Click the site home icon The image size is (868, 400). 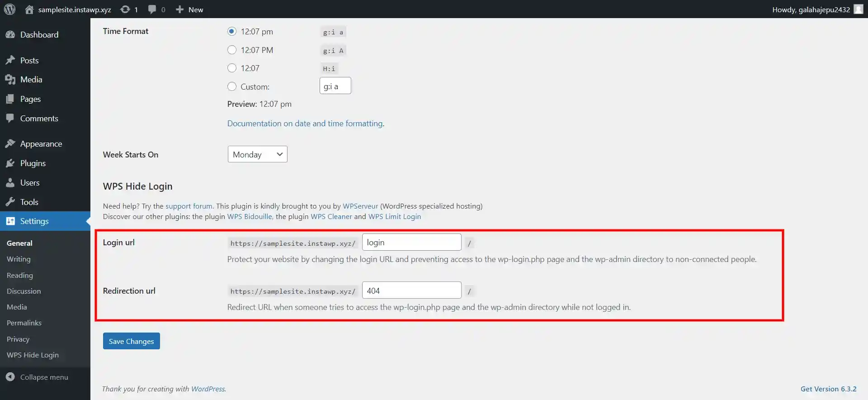[x=29, y=9]
